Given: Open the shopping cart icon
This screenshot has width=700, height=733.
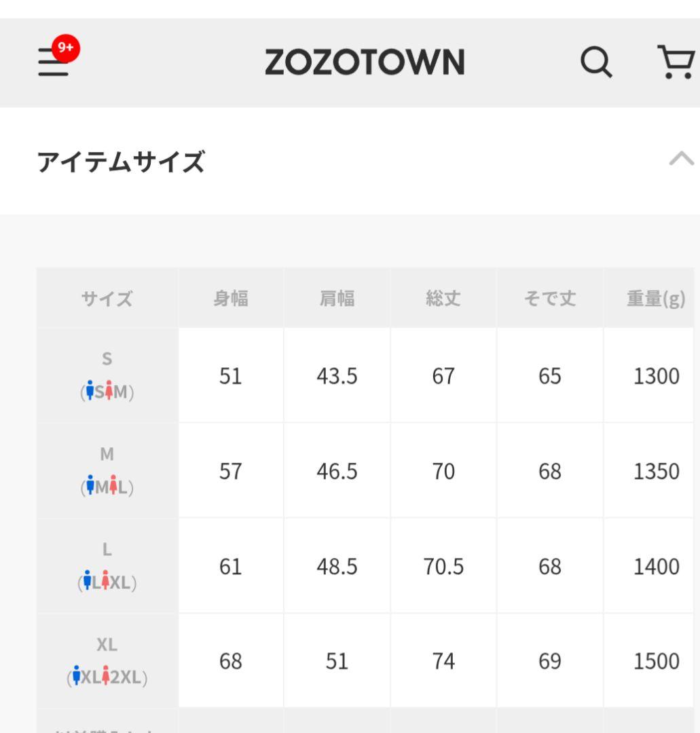Looking at the screenshot, I should (x=676, y=62).
